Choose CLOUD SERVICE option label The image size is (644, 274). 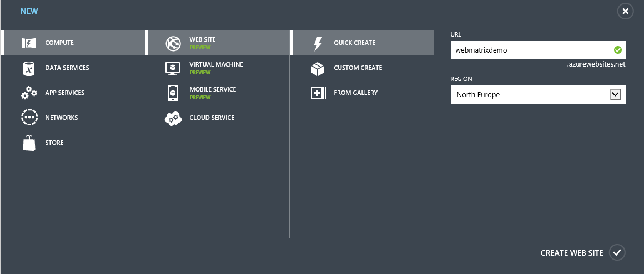(212, 118)
